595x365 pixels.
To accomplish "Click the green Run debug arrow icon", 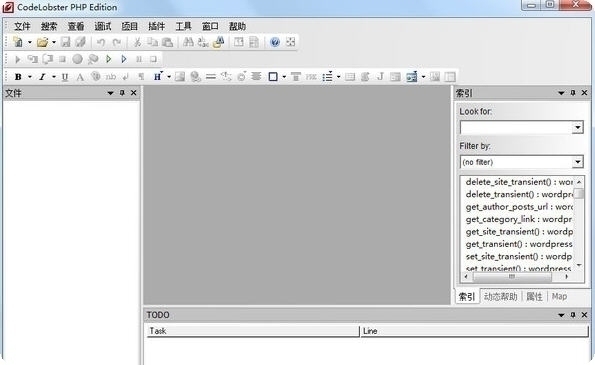I will point(109,59).
